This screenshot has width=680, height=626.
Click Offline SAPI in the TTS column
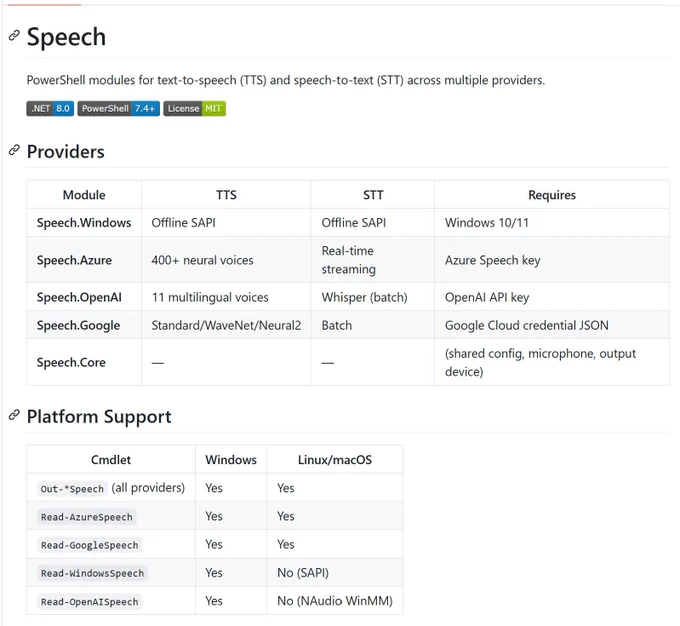click(226, 223)
